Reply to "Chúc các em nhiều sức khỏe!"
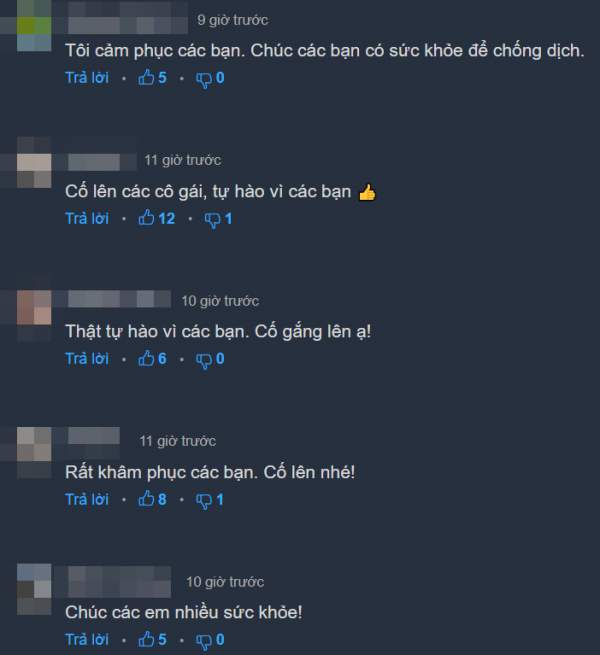 pos(87,640)
